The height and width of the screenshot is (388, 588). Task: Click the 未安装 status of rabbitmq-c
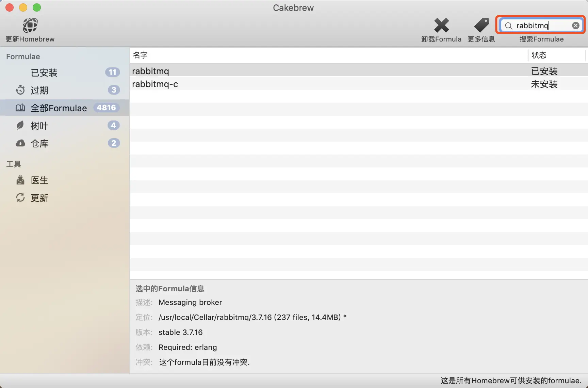tap(544, 84)
